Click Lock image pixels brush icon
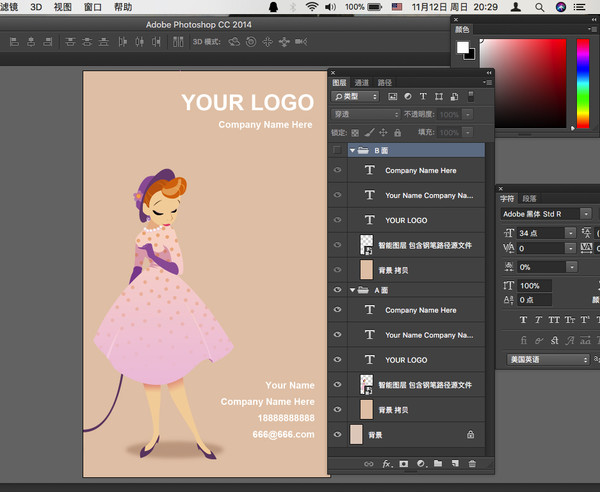This screenshot has width=600, height=492. point(369,132)
